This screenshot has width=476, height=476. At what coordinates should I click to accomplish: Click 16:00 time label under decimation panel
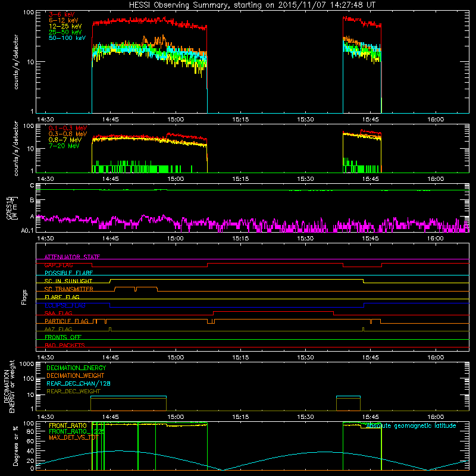click(436, 417)
